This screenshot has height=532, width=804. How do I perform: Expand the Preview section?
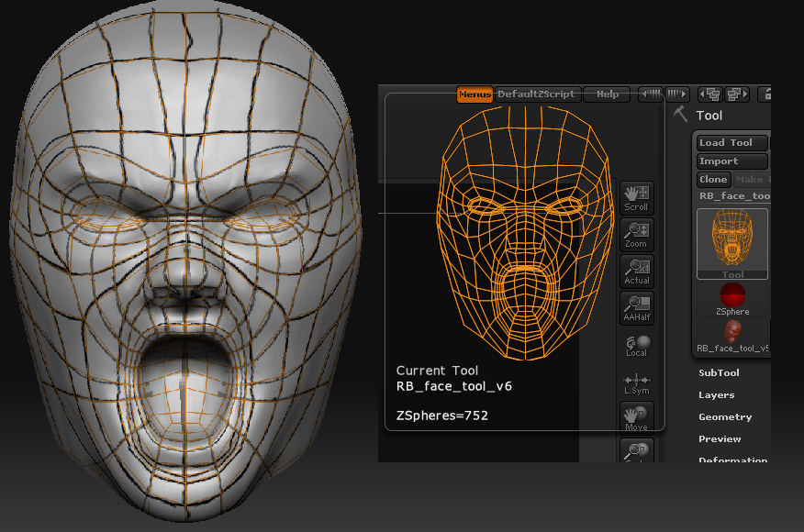click(720, 439)
